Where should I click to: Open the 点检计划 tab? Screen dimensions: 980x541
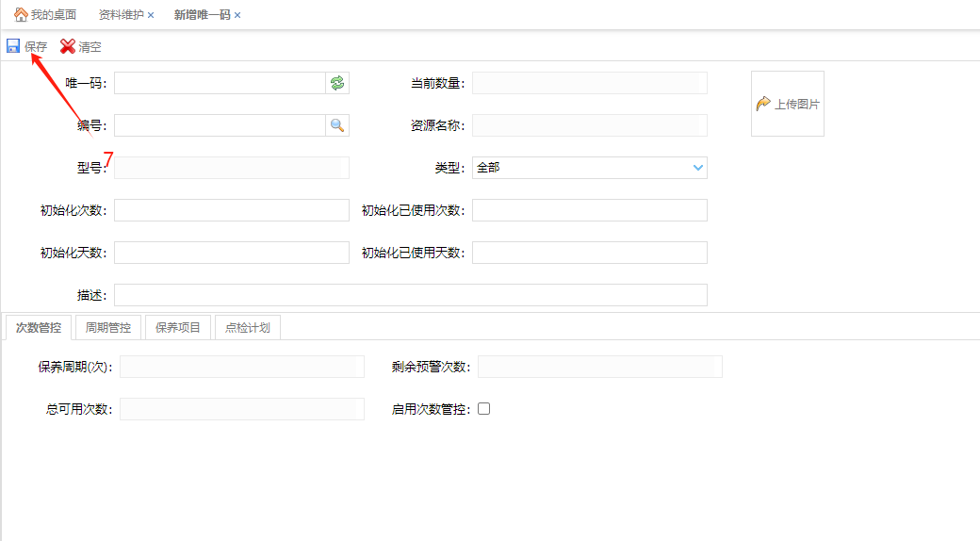pos(248,328)
